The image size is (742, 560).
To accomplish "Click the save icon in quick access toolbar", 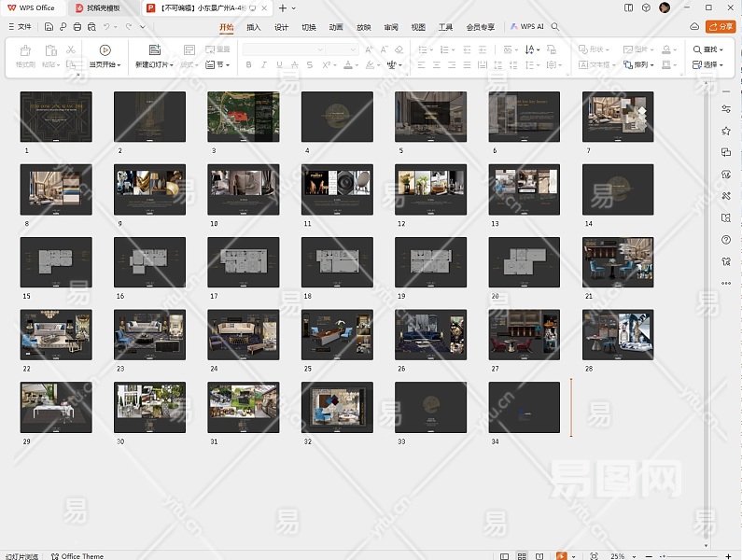I will 48,27.
